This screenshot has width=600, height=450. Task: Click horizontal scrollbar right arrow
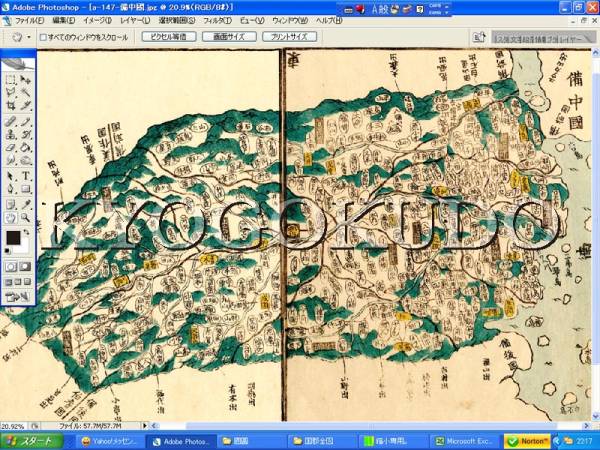pos(586,426)
